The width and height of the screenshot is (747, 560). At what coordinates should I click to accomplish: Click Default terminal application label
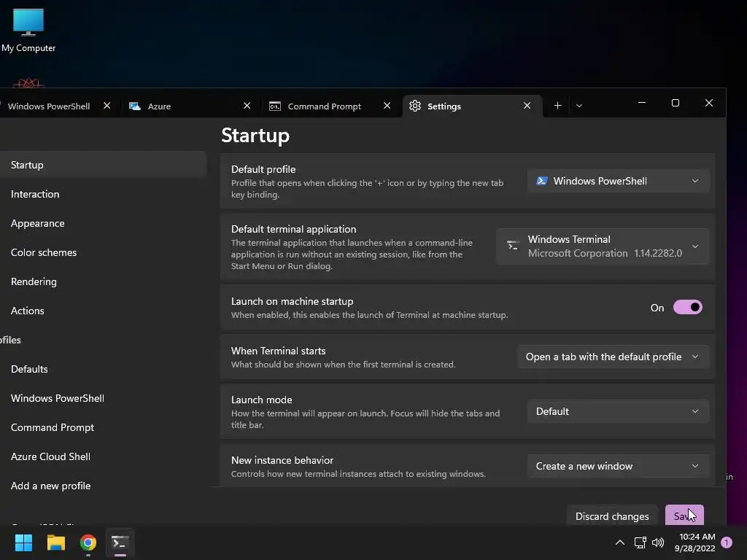293,229
